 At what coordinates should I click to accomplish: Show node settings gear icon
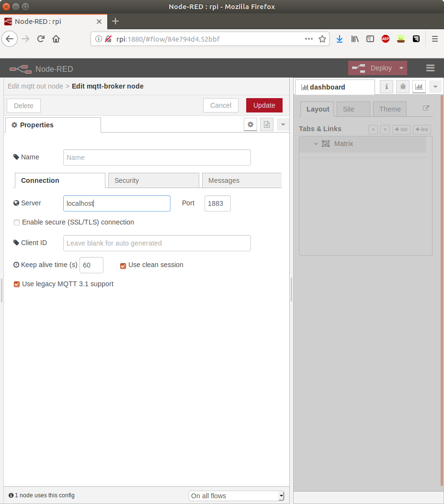tap(250, 124)
